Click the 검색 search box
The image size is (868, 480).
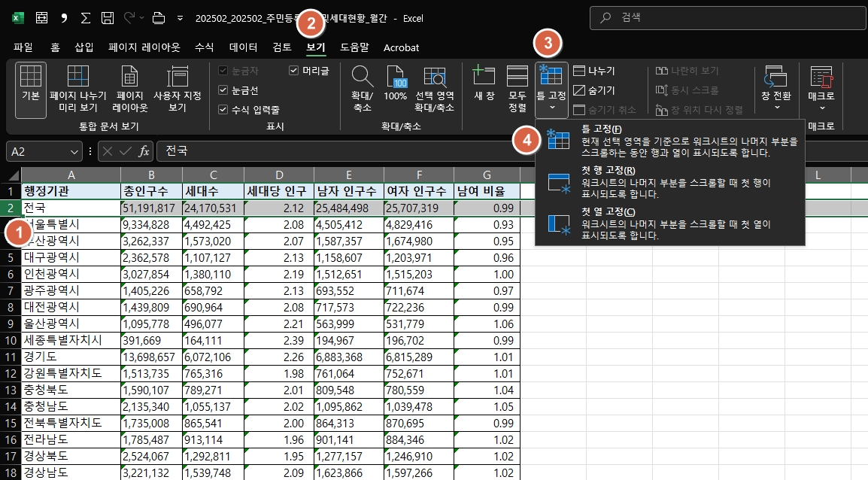tap(729, 18)
